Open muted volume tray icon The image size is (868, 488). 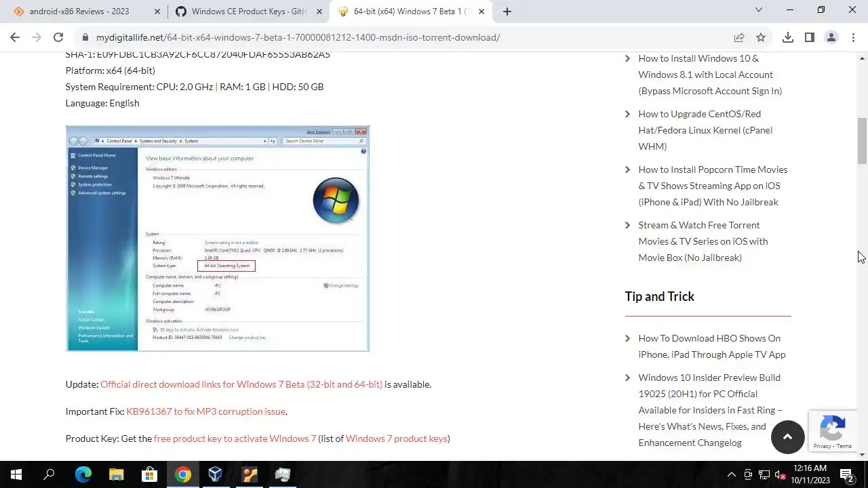click(x=781, y=474)
